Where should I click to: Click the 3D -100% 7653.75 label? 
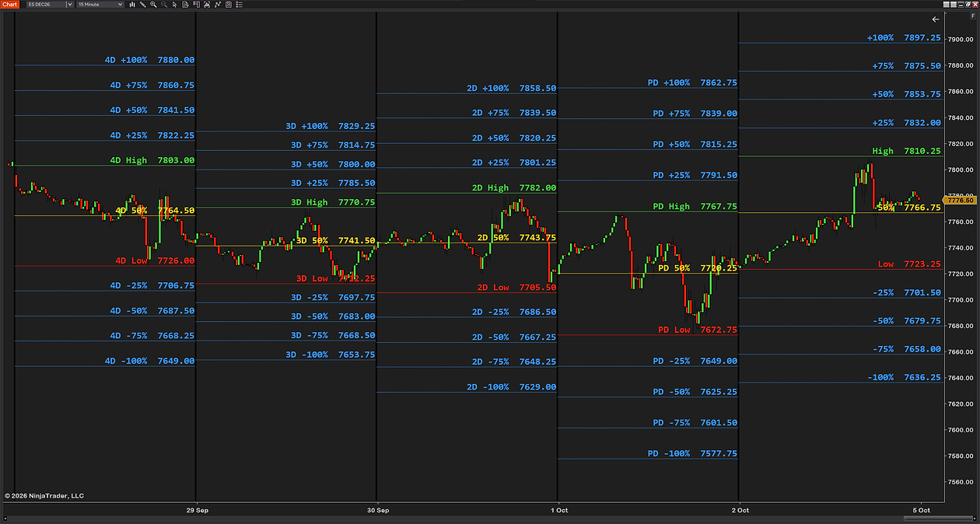331,354
